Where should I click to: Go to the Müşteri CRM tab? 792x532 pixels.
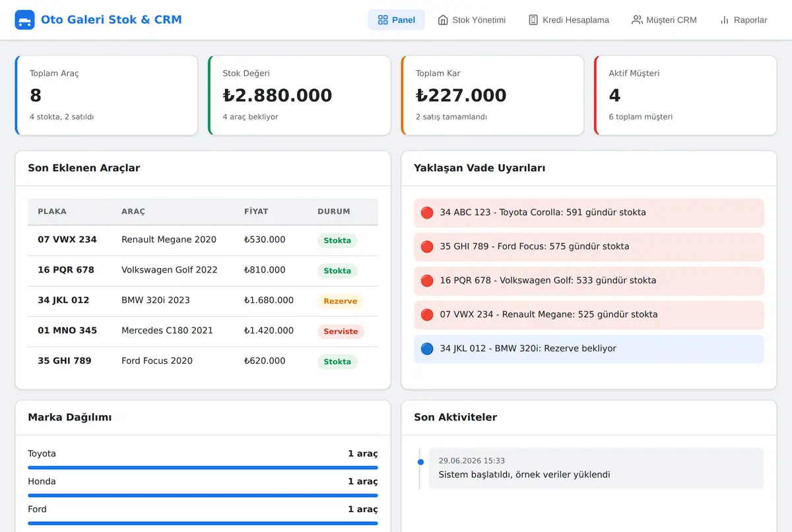tap(664, 20)
